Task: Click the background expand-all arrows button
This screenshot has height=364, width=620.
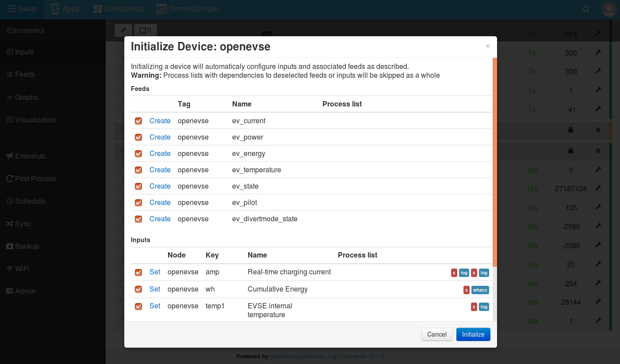Action: pos(123,30)
